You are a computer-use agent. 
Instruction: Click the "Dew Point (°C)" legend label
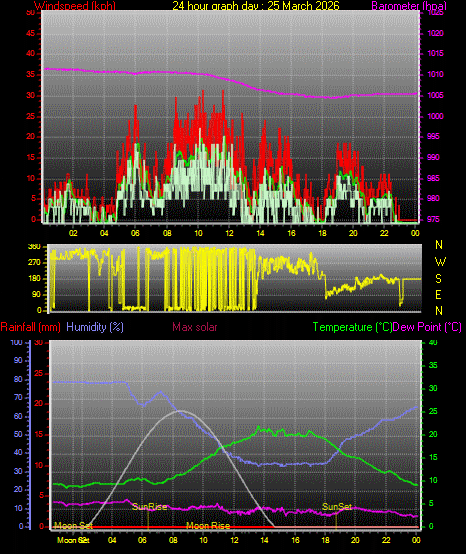427,327
